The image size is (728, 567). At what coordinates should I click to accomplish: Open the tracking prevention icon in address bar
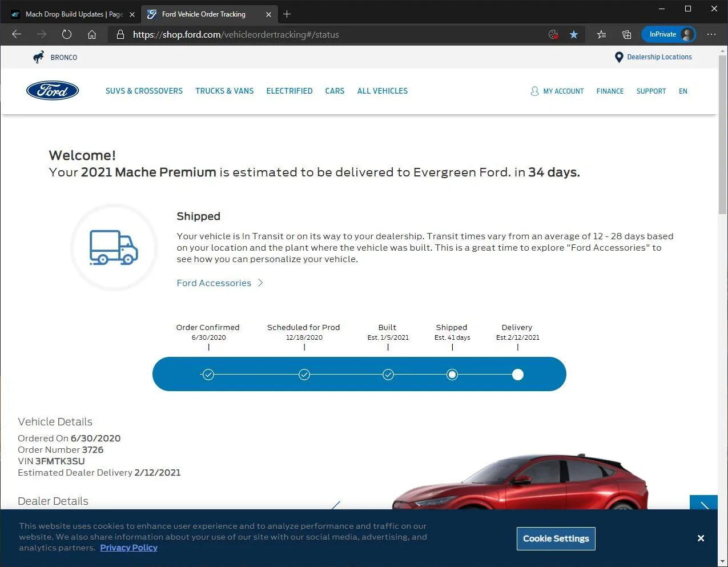point(553,34)
